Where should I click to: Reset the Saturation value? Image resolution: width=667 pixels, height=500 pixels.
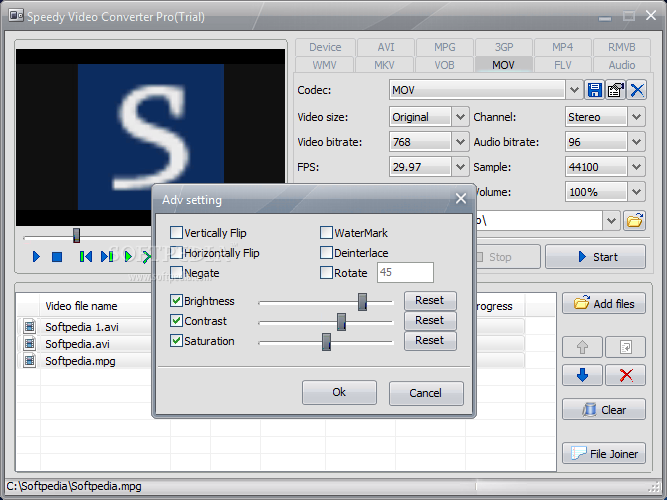(x=430, y=340)
